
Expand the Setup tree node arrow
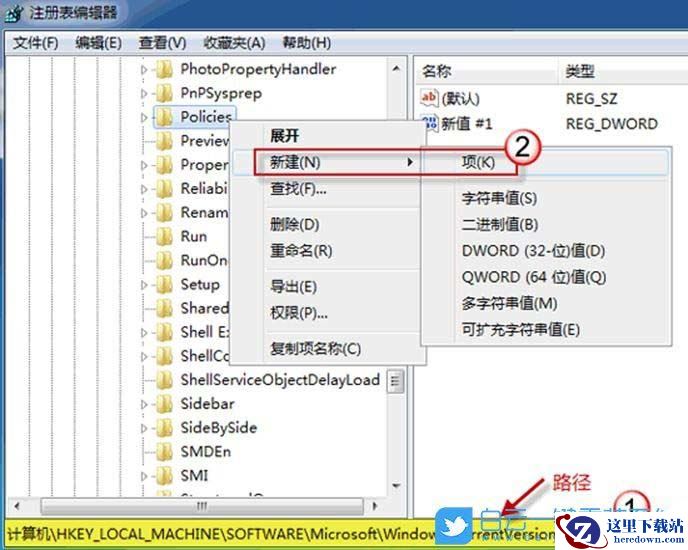pos(144,285)
